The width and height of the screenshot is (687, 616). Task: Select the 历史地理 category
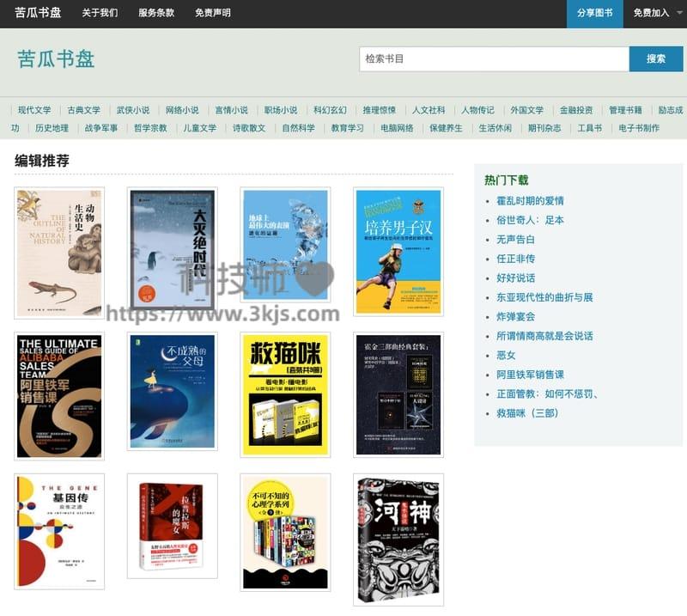pos(52,128)
